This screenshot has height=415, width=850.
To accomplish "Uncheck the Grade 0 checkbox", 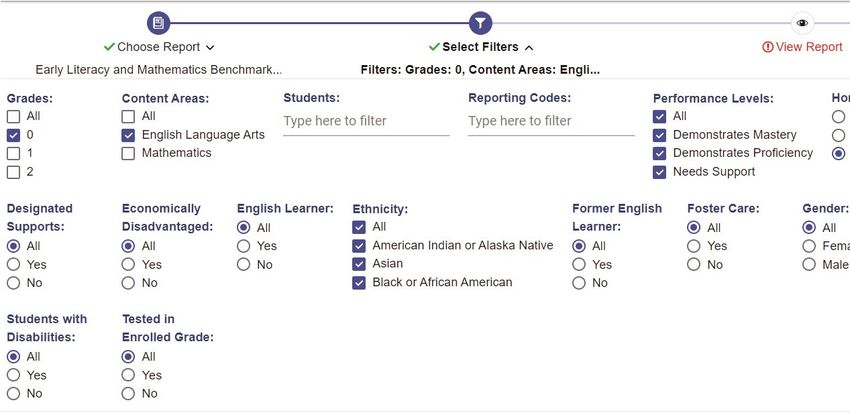I will coord(14,135).
